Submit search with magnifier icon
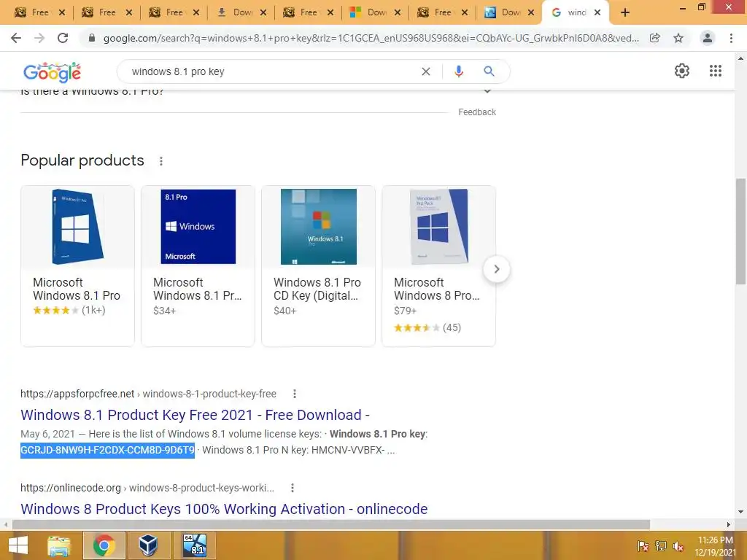Screen dimensions: 747x560 pos(489,71)
